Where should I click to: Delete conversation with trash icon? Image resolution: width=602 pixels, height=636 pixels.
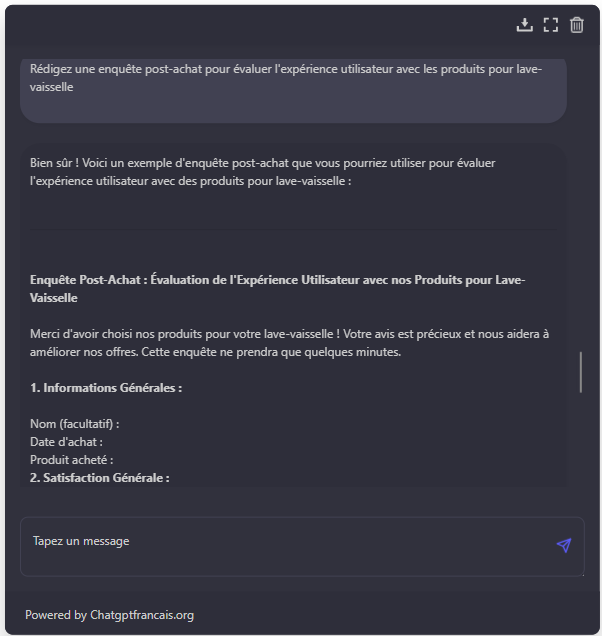click(x=576, y=25)
